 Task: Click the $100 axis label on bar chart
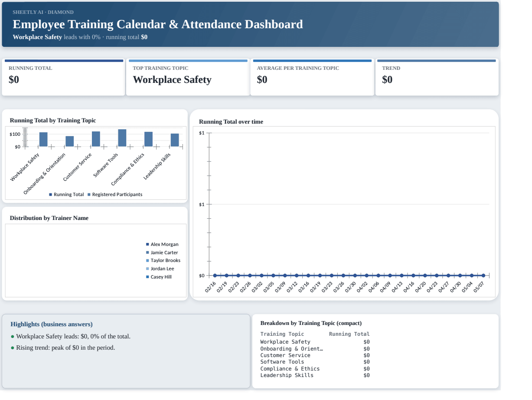(15, 134)
